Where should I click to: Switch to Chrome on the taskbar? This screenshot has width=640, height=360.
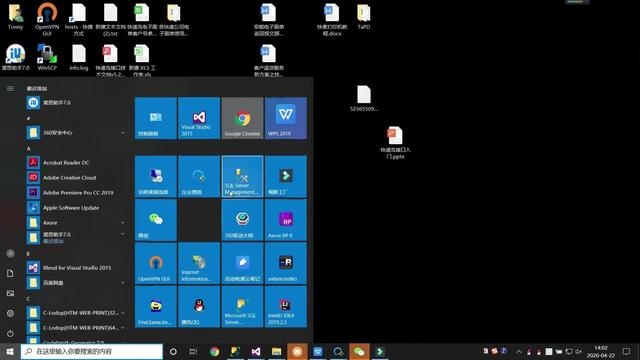coord(214,351)
